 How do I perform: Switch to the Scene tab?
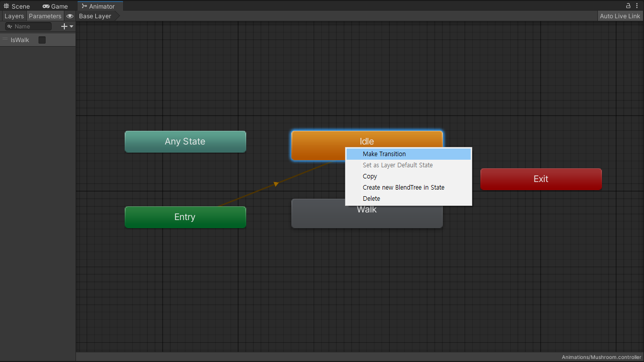click(17, 6)
